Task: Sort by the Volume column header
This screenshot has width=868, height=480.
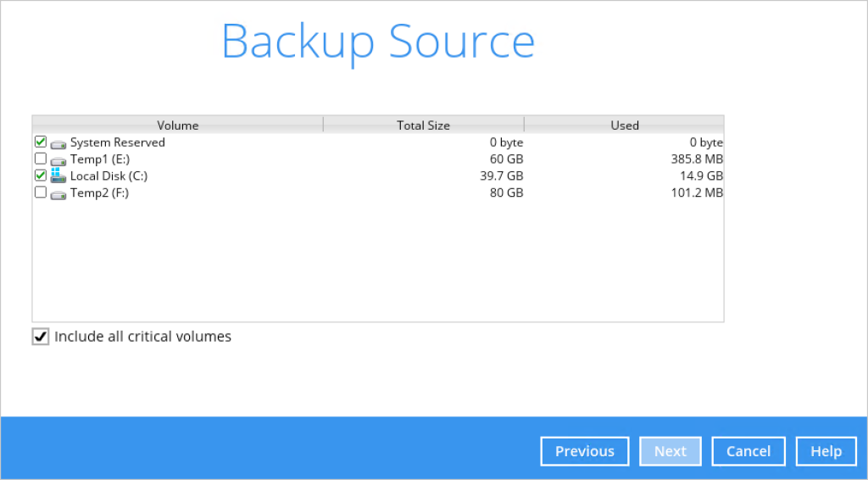Action: click(178, 126)
